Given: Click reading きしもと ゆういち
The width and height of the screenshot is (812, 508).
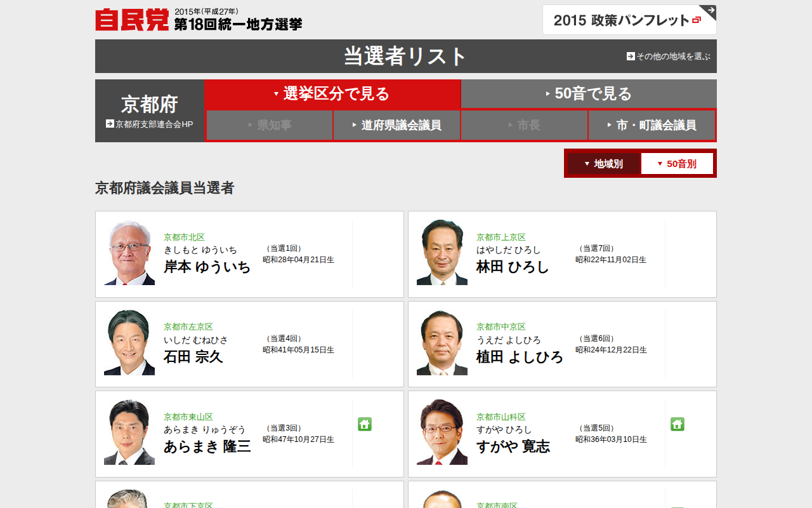Looking at the screenshot, I should point(200,250).
